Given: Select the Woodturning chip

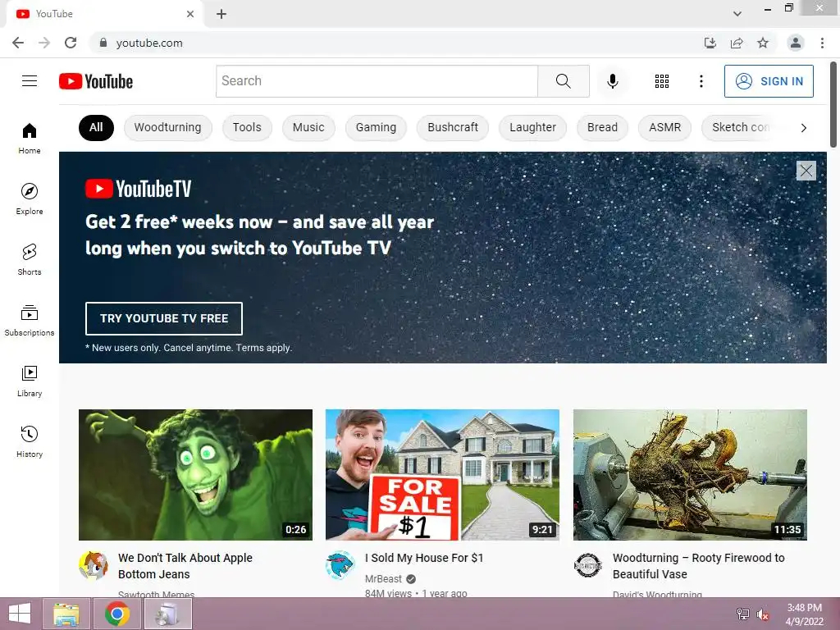Looking at the screenshot, I should click(x=167, y=127).
